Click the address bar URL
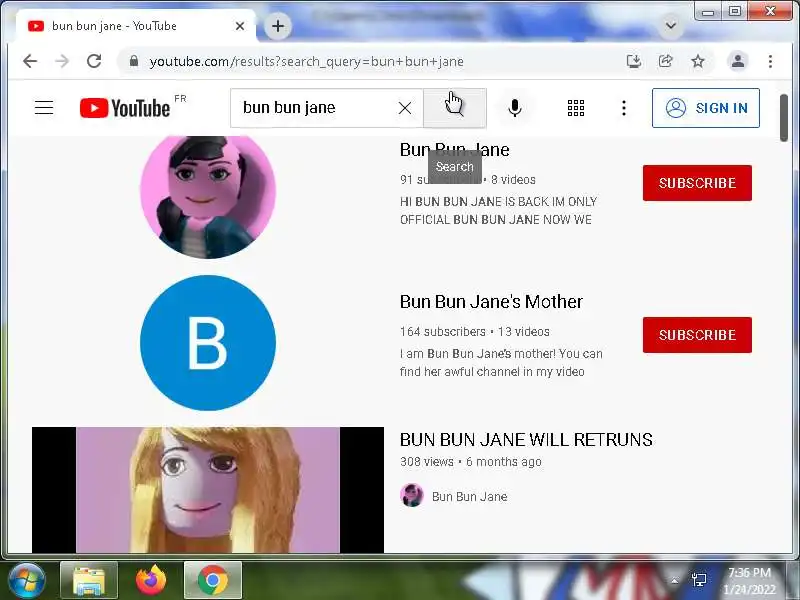The height and width of the screenshot is (600, 800). (306, 62)
